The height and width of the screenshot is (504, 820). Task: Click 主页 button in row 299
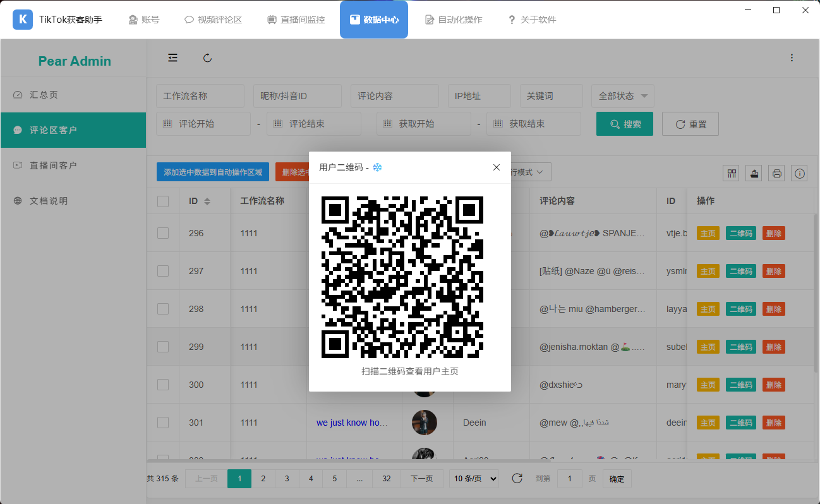pyautogui.click(x=708, y=347)
